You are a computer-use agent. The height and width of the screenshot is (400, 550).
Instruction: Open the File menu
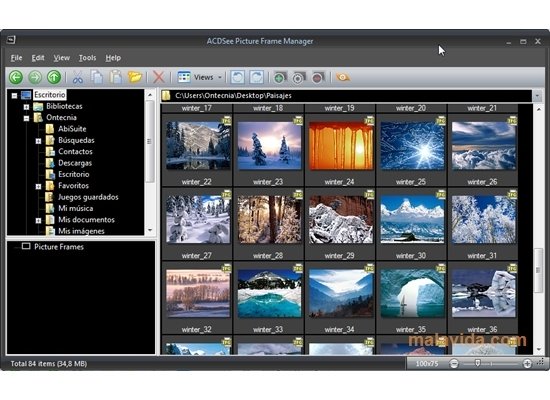tap(16, 58)
